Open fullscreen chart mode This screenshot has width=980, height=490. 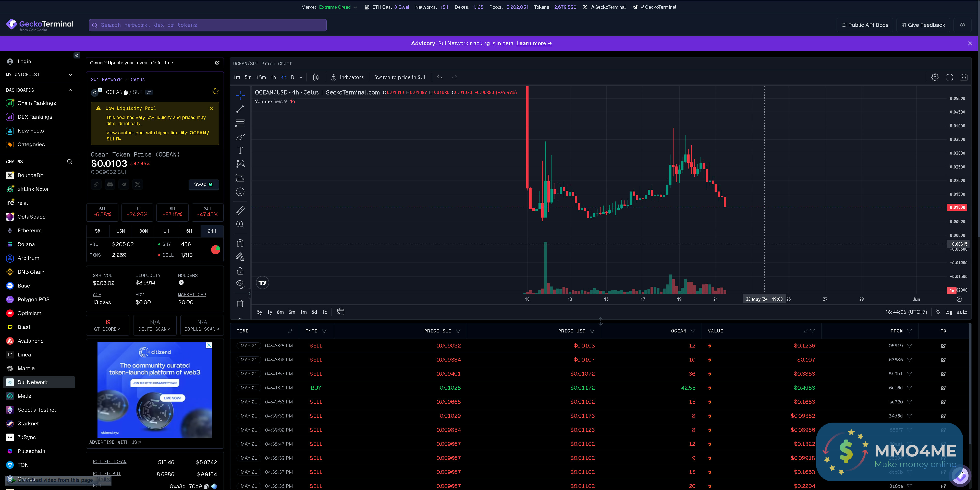point(950,77)
